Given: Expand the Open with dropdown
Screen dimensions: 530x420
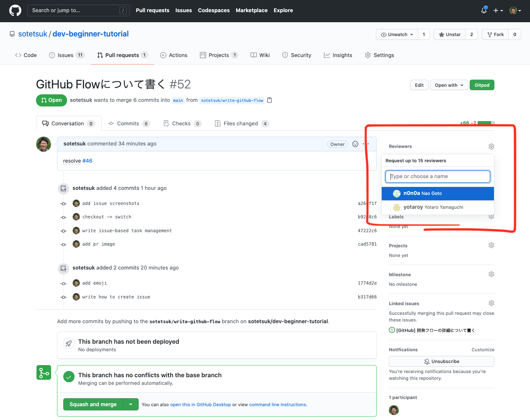Looking at the screenshot, I should coord(449,85).
